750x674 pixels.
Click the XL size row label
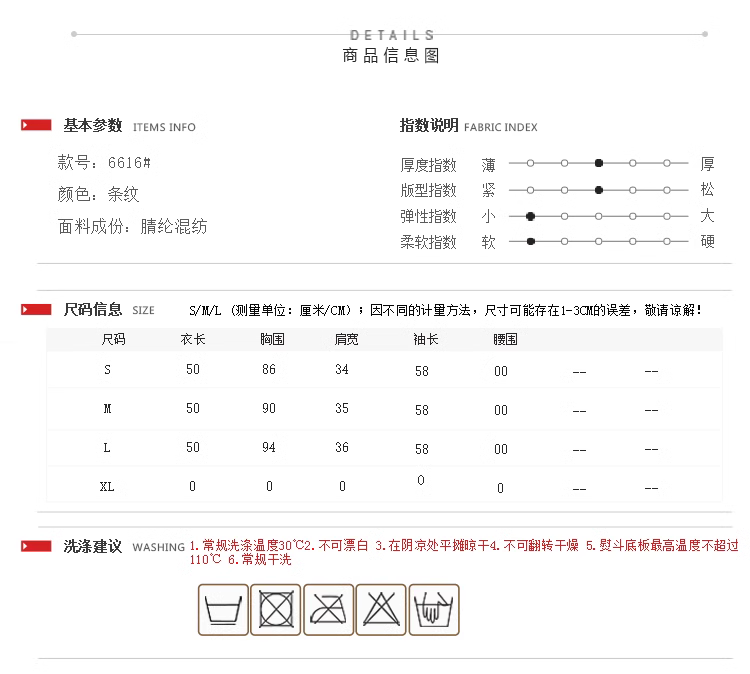tap(107, 487)
